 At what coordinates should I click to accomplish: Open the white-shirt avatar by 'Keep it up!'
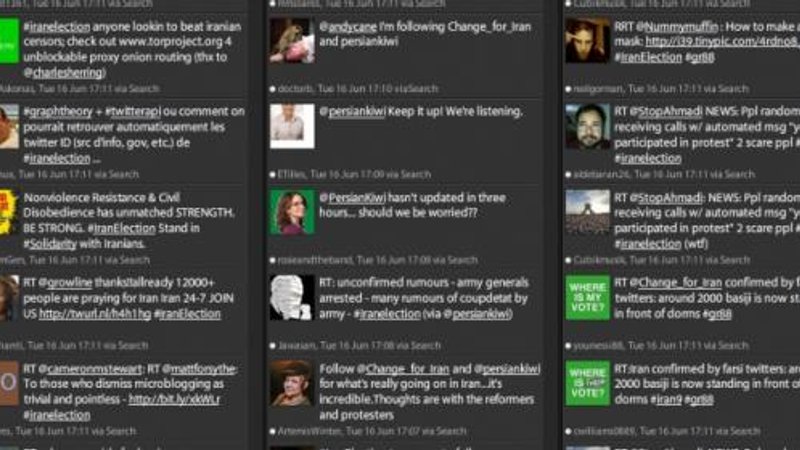292,126
